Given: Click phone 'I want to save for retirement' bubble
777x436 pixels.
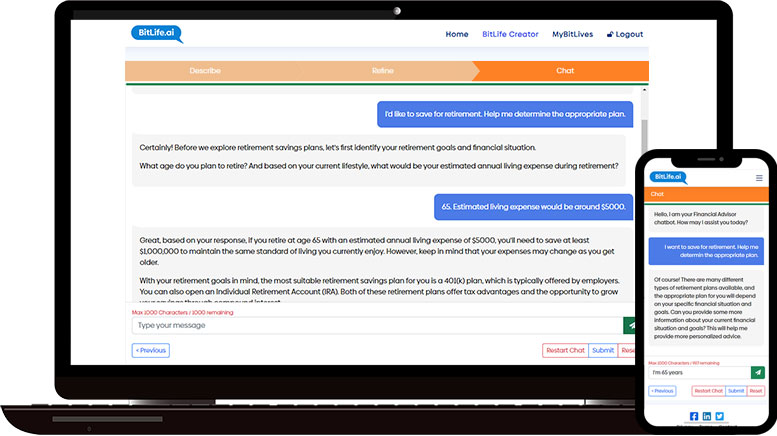Looking at the screenshot, I should 706,251.
